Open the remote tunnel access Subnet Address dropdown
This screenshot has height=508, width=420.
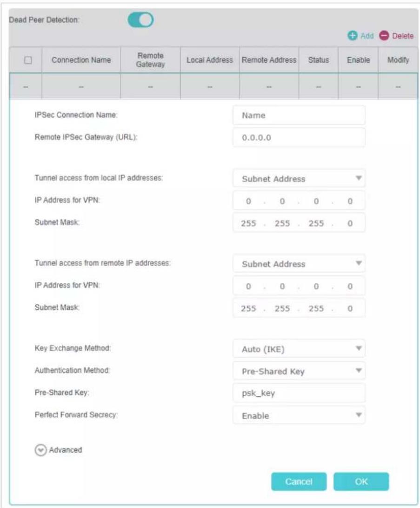(299, 264)
